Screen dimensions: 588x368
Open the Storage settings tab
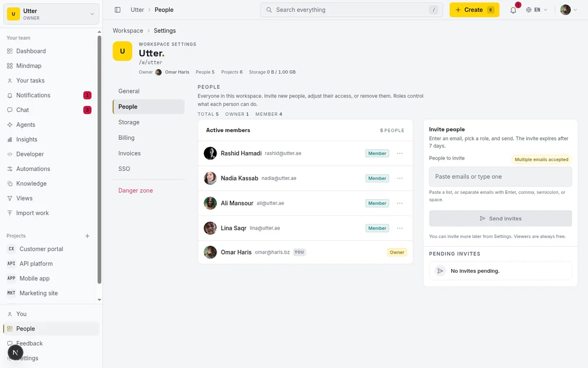point(148,122)
